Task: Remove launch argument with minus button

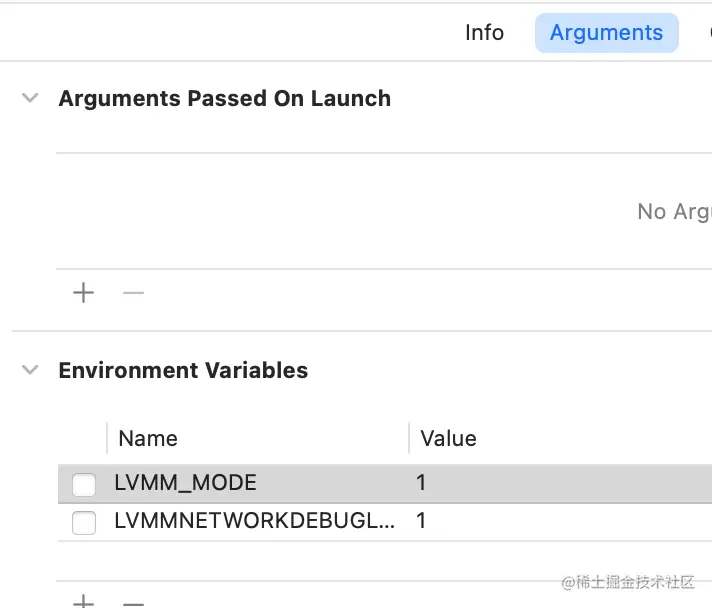Action: (x=133, y=293)
